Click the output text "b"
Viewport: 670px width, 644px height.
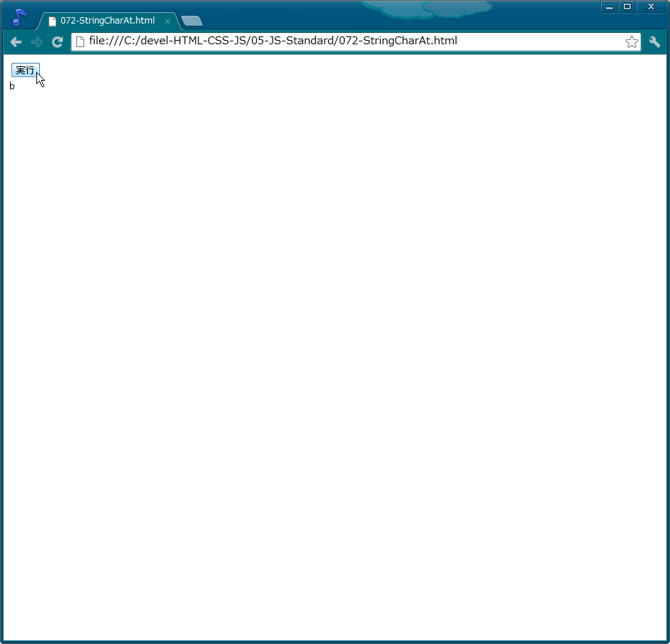[12, 86]
